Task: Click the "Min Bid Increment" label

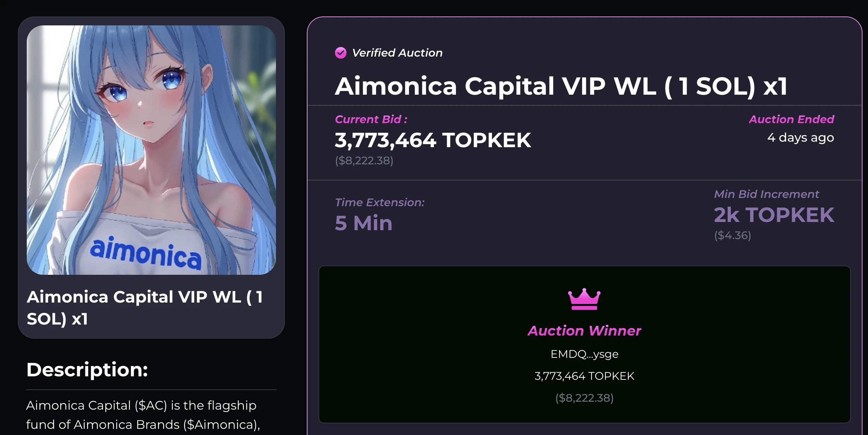Action: 766,194
